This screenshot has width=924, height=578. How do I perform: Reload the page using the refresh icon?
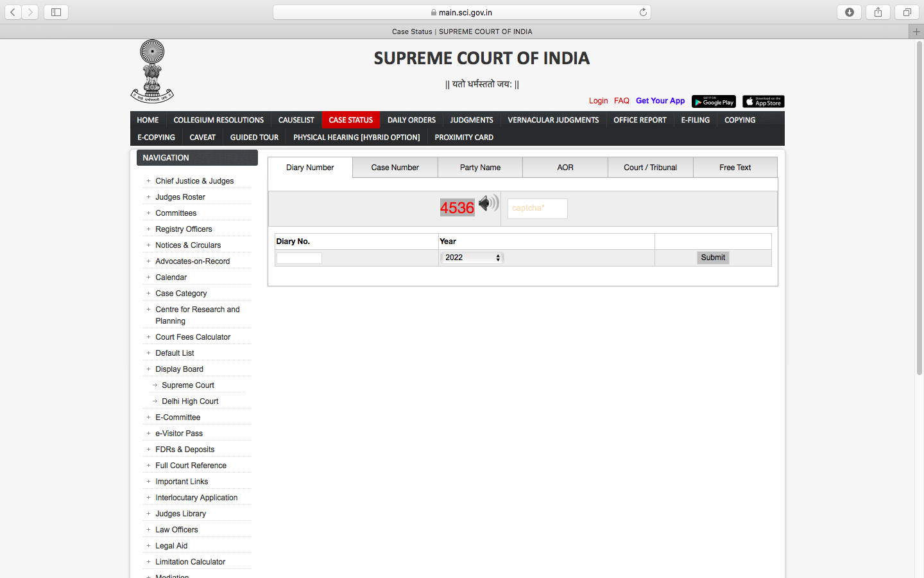click(x=643, y=12)
